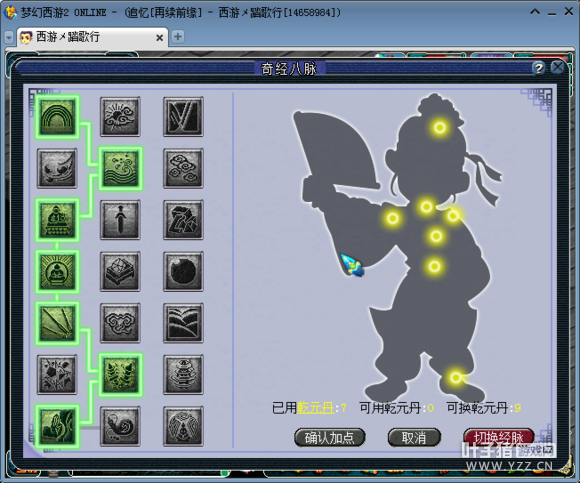Select the green leafy plants skill icon
This screenshot has width=580, height=483.
tap(121, 375)
